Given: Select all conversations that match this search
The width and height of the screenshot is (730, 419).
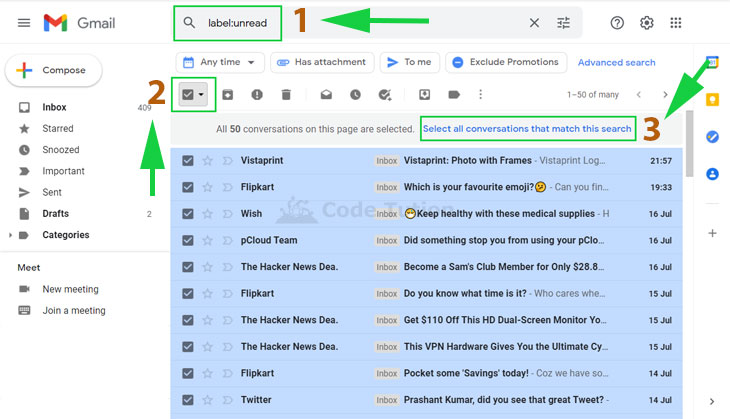Looking at the screenshot, I should point(527,129).
